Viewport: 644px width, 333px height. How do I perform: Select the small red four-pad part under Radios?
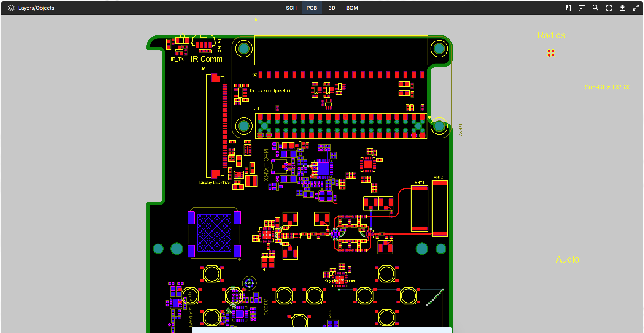tap(551, 53)
